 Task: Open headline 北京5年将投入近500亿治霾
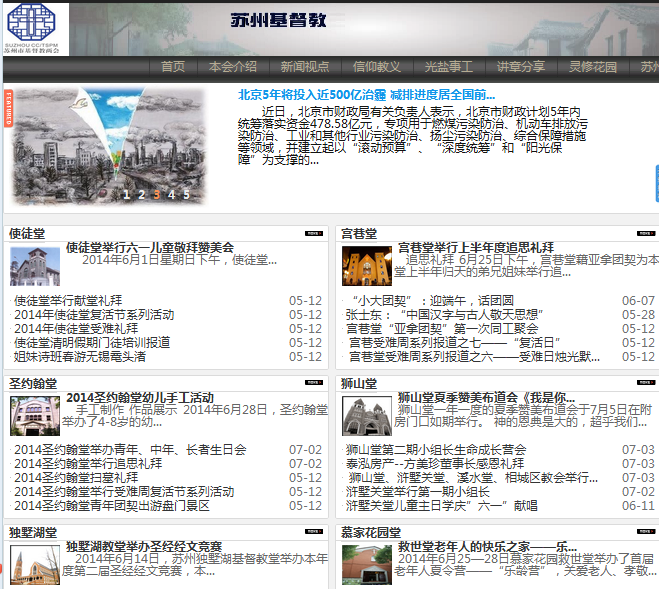coord(366,95)
